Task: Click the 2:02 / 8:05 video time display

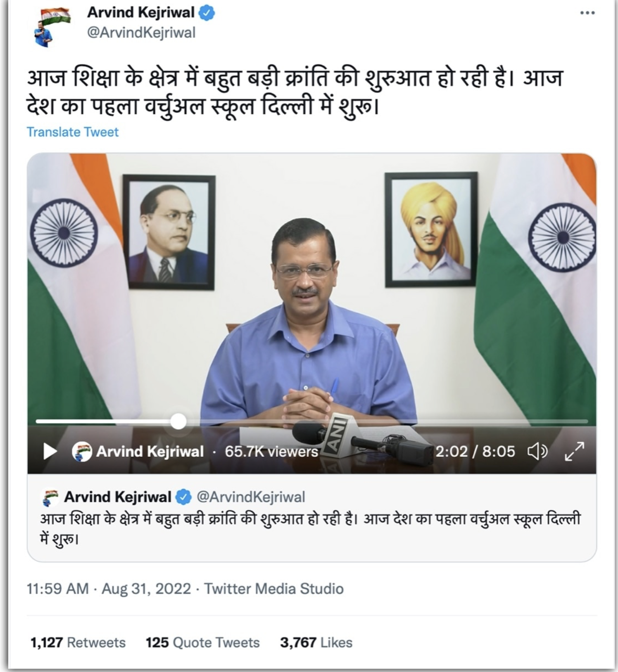Action: click(475, 452)
